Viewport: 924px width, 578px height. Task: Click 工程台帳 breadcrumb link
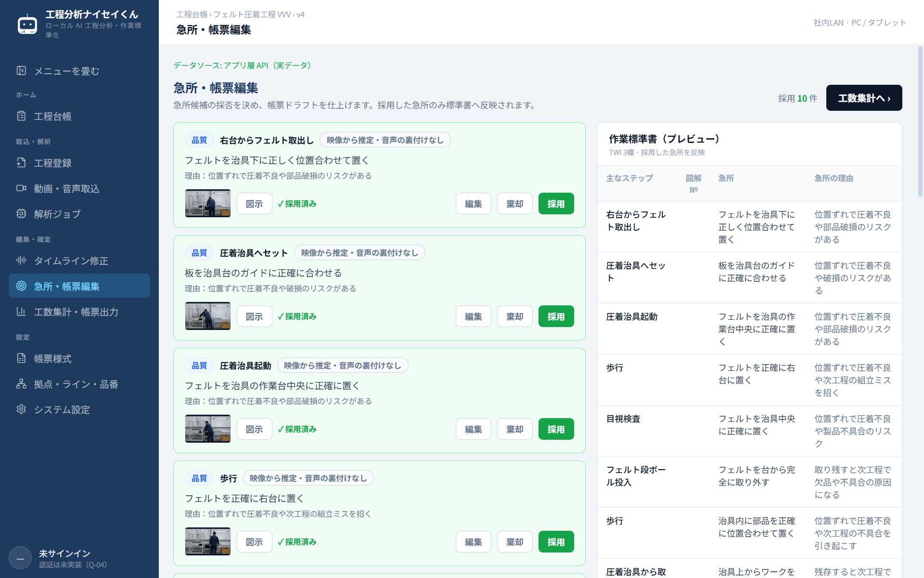[x=192, y=14]
